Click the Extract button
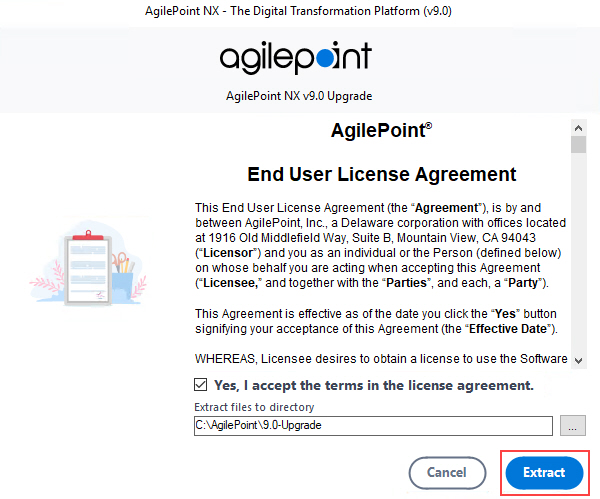Screen dimensions: 600x499 pos(544,473)
